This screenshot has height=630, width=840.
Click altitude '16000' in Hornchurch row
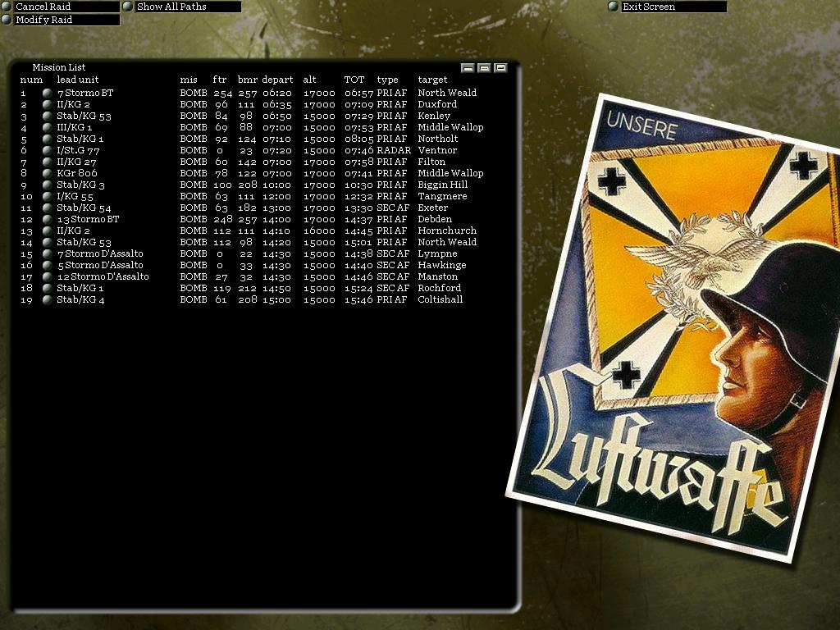pos(319,231)
